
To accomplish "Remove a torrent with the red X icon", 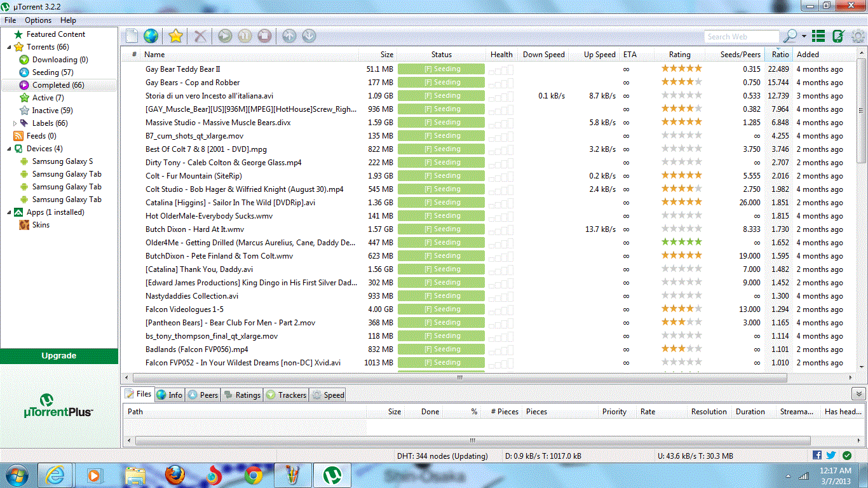I will (x=201, y=36).
